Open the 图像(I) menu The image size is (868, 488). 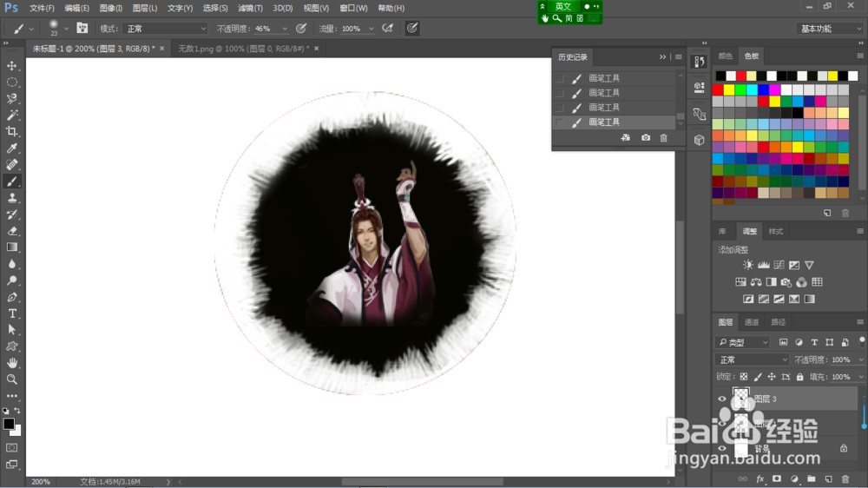coord(111,9)
